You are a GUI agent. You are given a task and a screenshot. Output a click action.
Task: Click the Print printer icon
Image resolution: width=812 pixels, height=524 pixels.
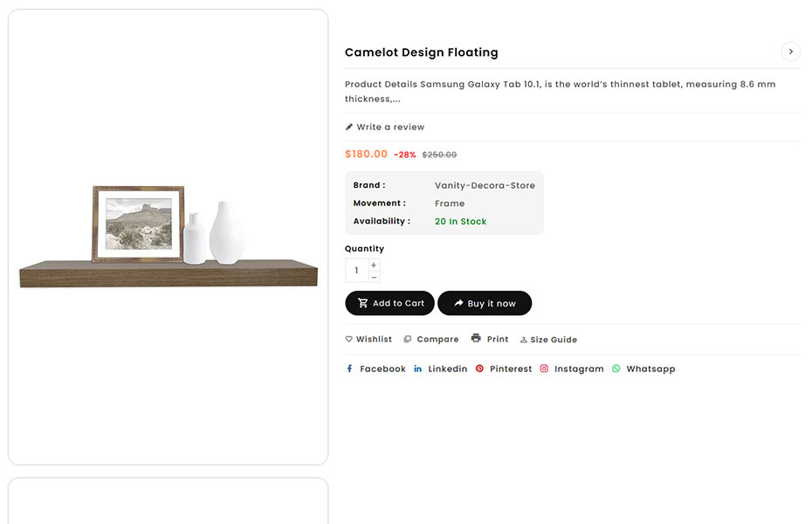[x=476, y=338]
